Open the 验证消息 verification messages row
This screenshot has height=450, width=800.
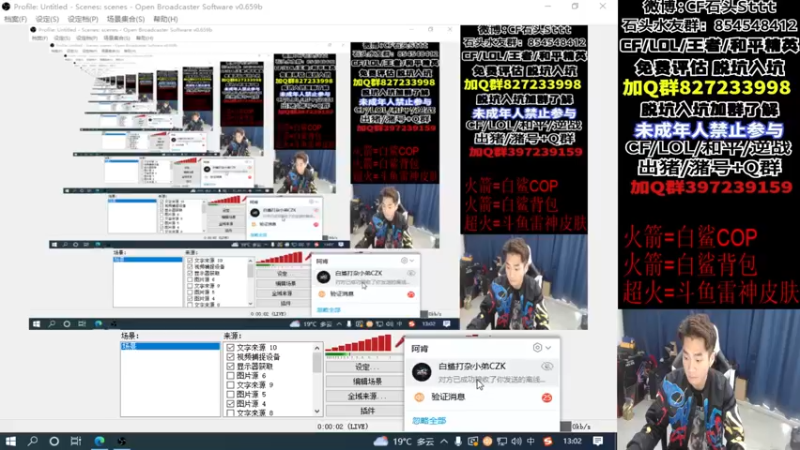[x=483, y=397]
